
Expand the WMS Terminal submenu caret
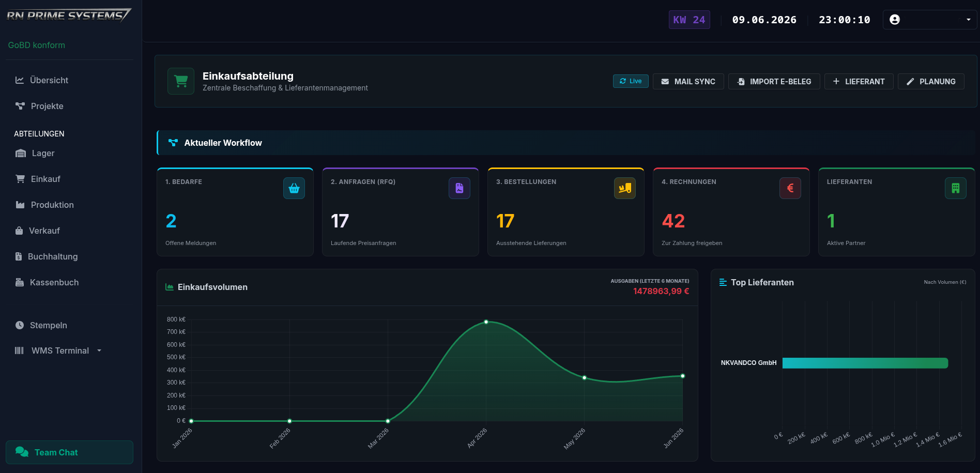click(x=99, y=350)
